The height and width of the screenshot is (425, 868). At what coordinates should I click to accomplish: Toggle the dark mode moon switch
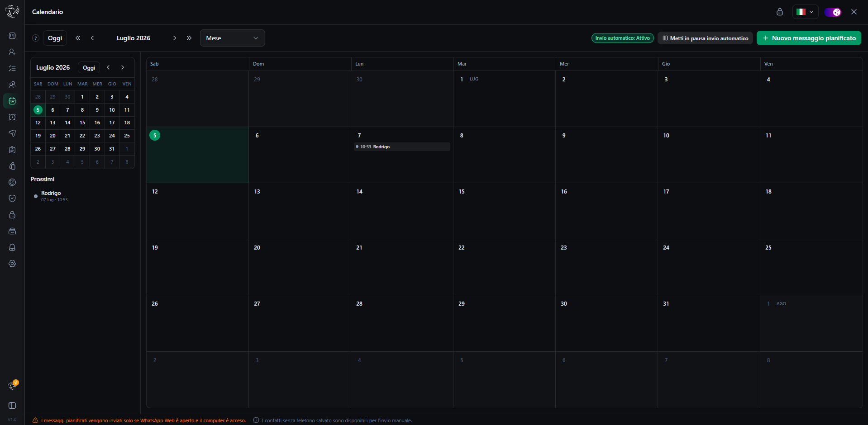[x=833, y=12]
